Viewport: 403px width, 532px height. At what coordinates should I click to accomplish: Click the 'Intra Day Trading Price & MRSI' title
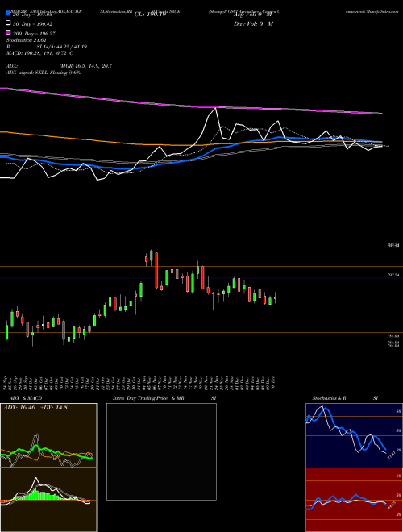click(x=164, y=398)
